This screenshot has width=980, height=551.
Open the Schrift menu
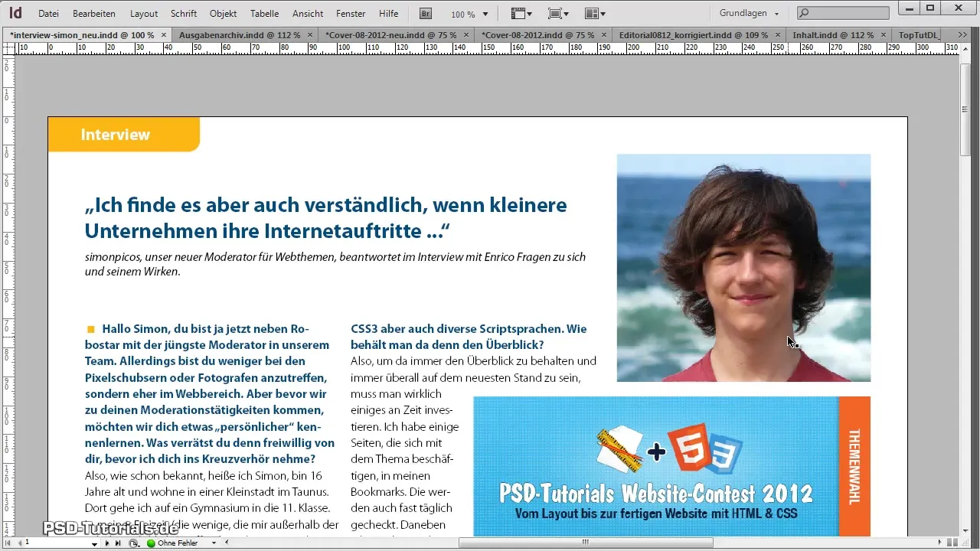point(184,14)
